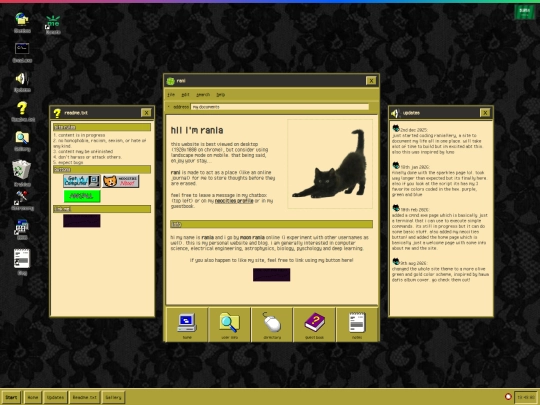This screenshot has width=540, height=405.
Task: Open the directory mouse icon
Action: point(272,322)
